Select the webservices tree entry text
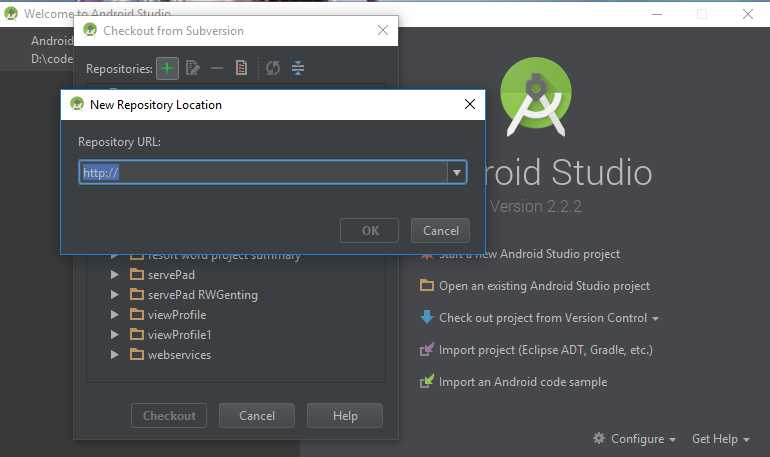770x457 pixels. click(x=179, y=355)
